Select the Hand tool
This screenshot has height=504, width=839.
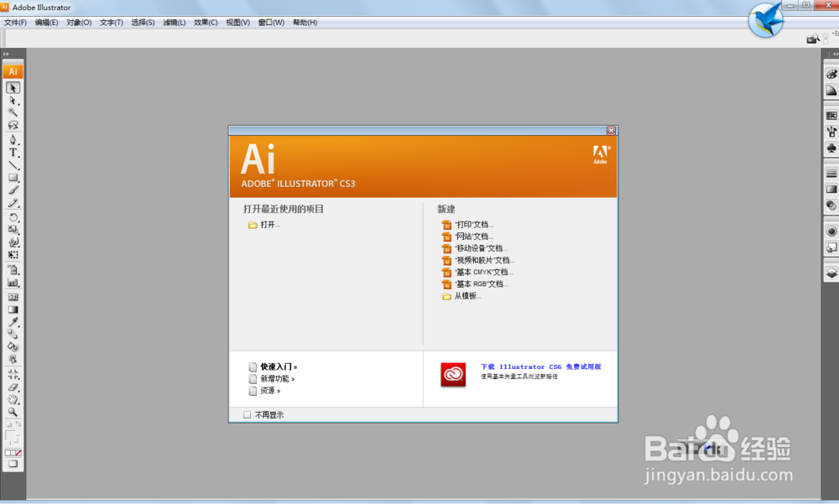click(13, 399)
